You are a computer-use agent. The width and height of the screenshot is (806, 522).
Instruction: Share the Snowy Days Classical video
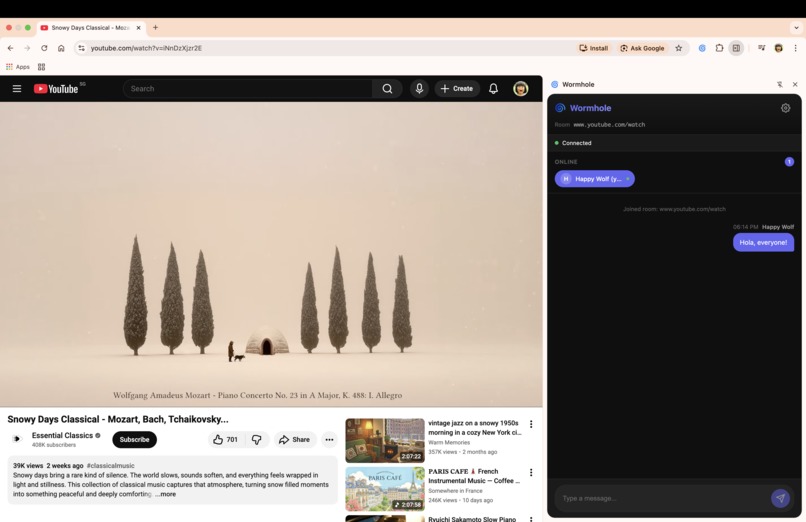[x=295, y=440]
